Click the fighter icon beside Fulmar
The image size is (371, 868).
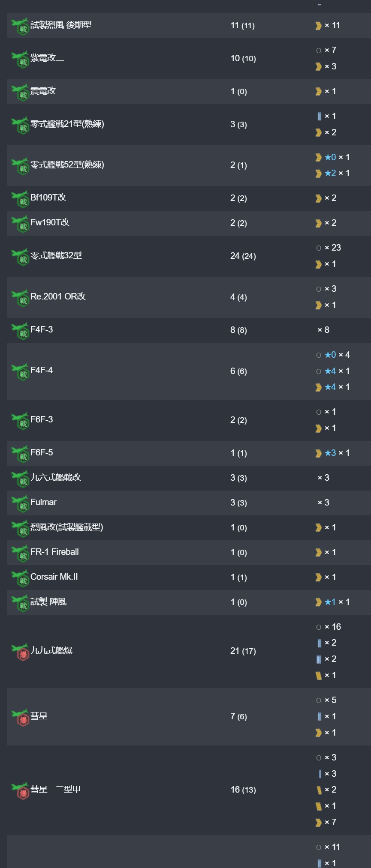tap(20, 504)
